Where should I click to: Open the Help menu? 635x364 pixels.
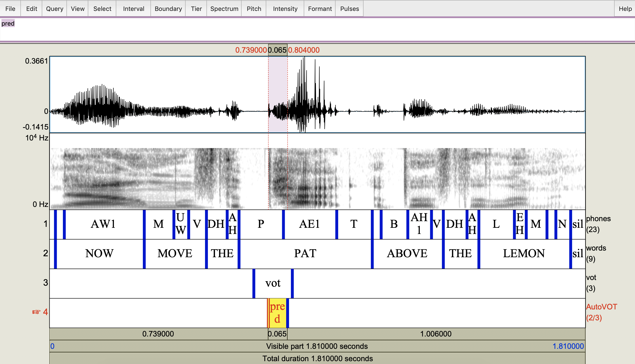point(625,9)
